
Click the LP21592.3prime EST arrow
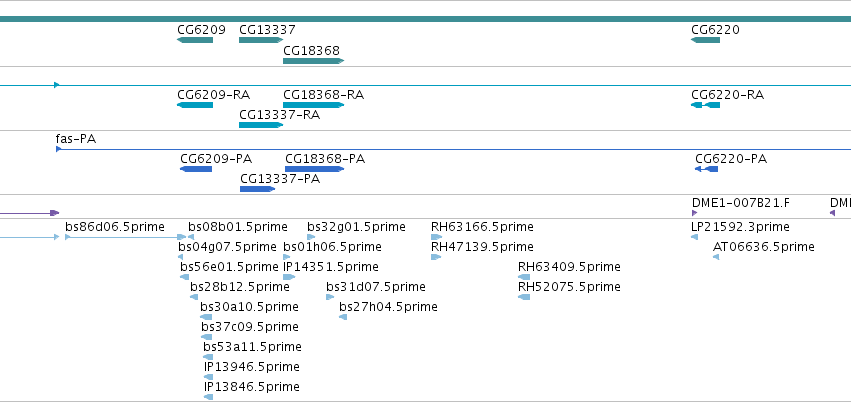(x=694, y=237)
